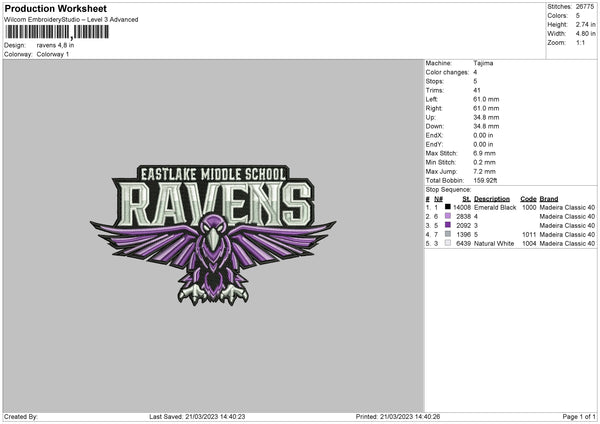Click the design name 'ravens 4,8 in'
Viewport: 600px width, 424px height.
click(55, 45)
